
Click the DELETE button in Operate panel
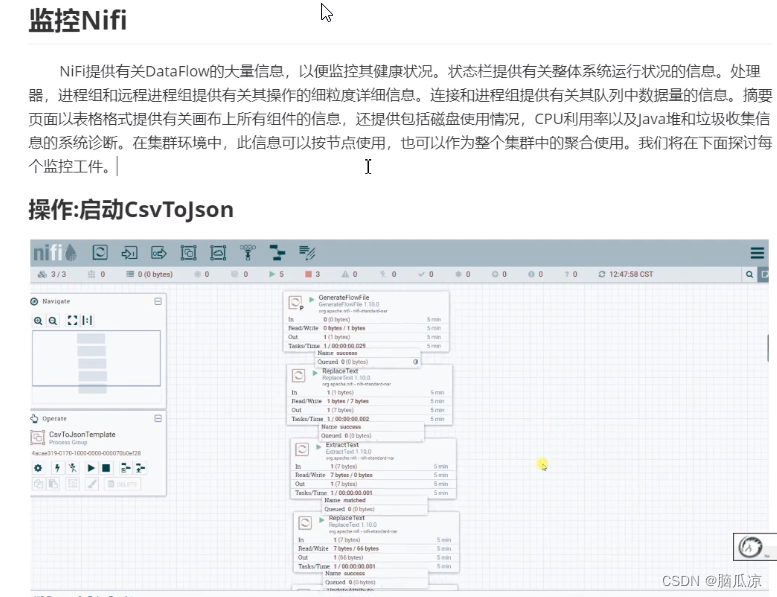pos(122,484)
